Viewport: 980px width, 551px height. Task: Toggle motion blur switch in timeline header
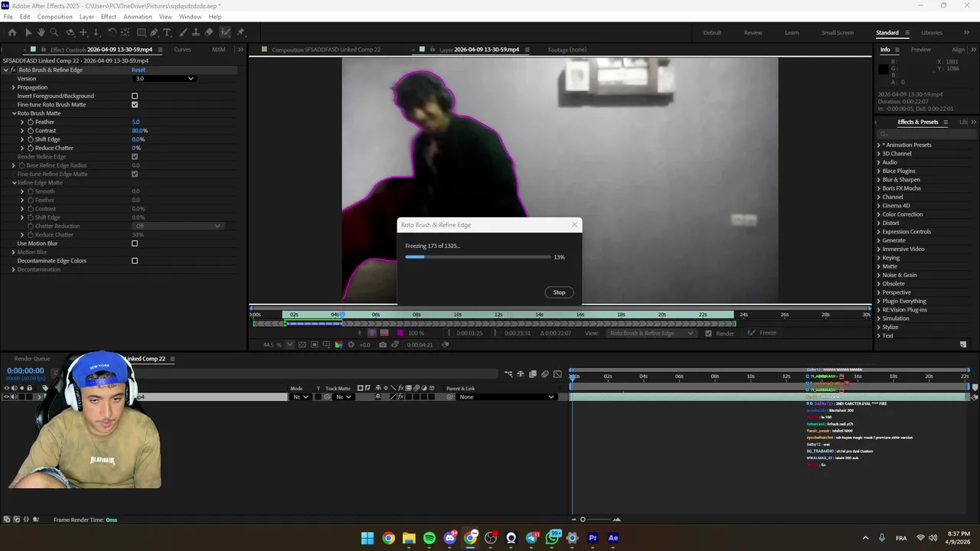point(545,373)
